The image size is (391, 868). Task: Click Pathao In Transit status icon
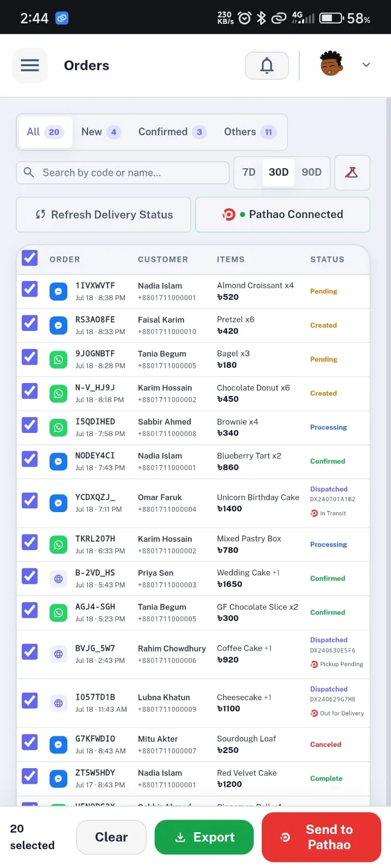pos(314,513)
